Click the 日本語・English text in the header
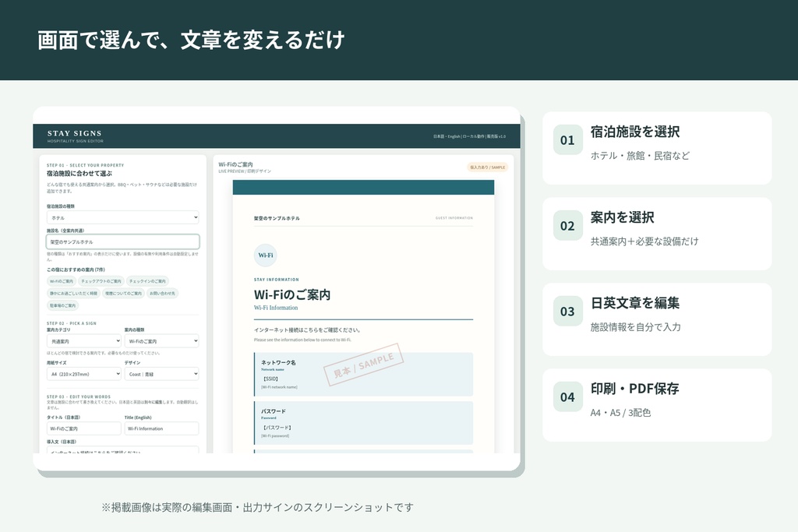The width and height of the screenshot is (798, 532). click(447, 136)
